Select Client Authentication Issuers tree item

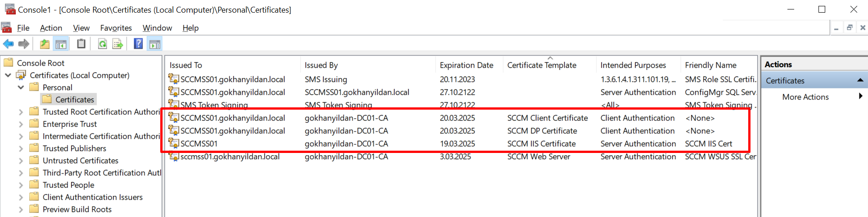click(x=92, y=197)
